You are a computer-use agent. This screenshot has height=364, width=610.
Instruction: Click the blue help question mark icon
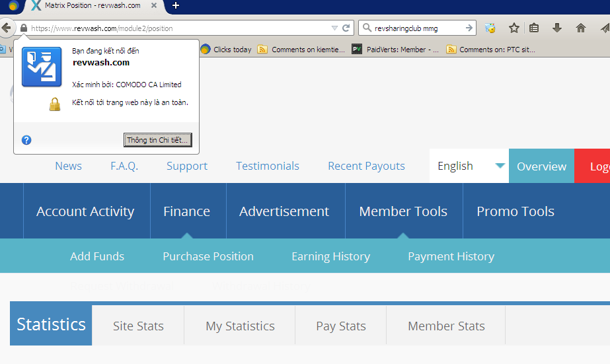coord(26,140)
